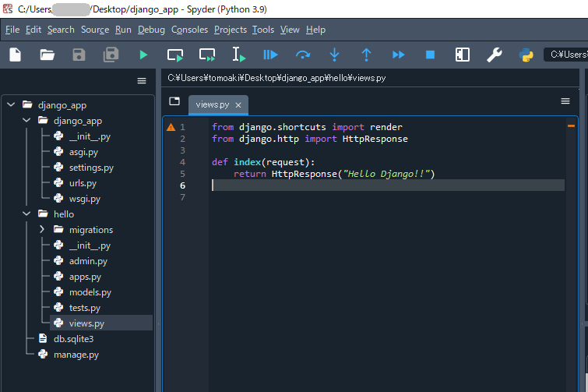Select views.py in project tree
Viewport: 588px width, 392px height.
pos(86,323)
